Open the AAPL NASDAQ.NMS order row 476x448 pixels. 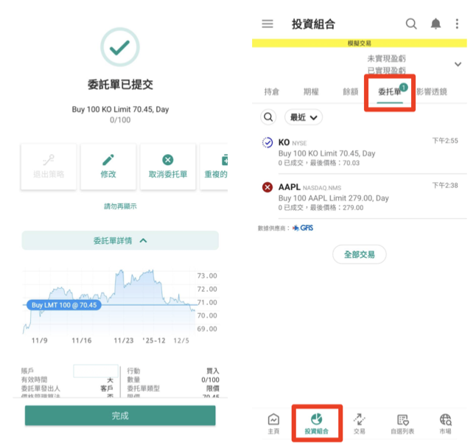point(360,197)
